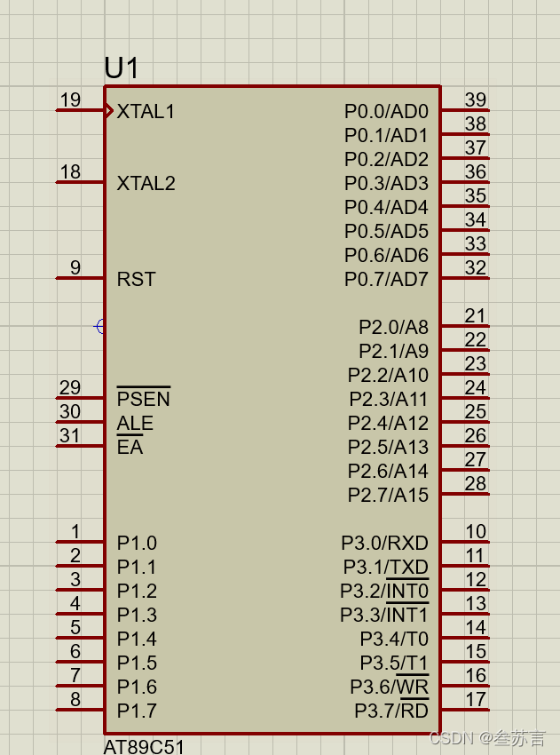Click the P0.6/AD6 pin label
The width and height of the screenshot is (560, 755).
tap(386, 255)
